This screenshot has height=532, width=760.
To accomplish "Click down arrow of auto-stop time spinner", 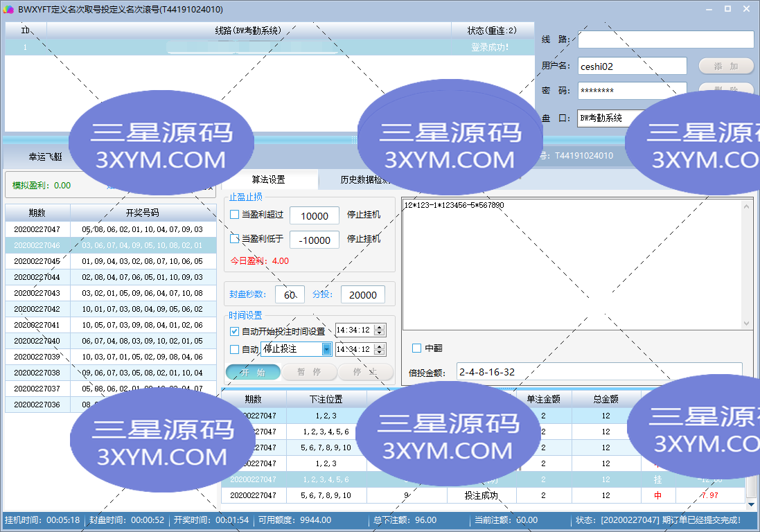I will coord(379,353).
